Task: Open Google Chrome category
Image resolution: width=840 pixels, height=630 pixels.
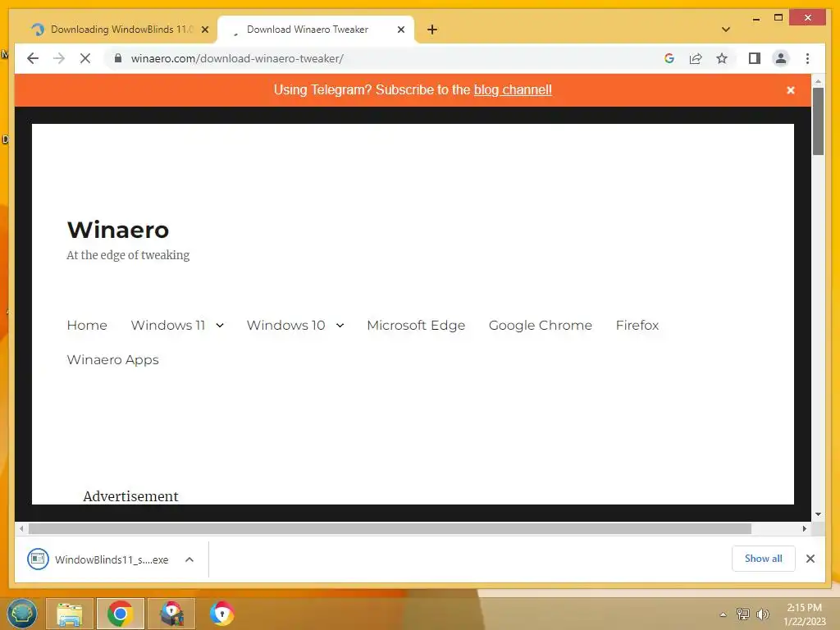Action: (x=540, y=325)
